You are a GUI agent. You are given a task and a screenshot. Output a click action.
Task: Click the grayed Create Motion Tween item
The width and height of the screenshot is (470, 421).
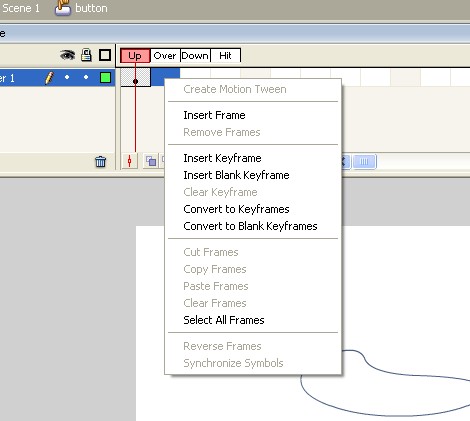coord(253,89)
